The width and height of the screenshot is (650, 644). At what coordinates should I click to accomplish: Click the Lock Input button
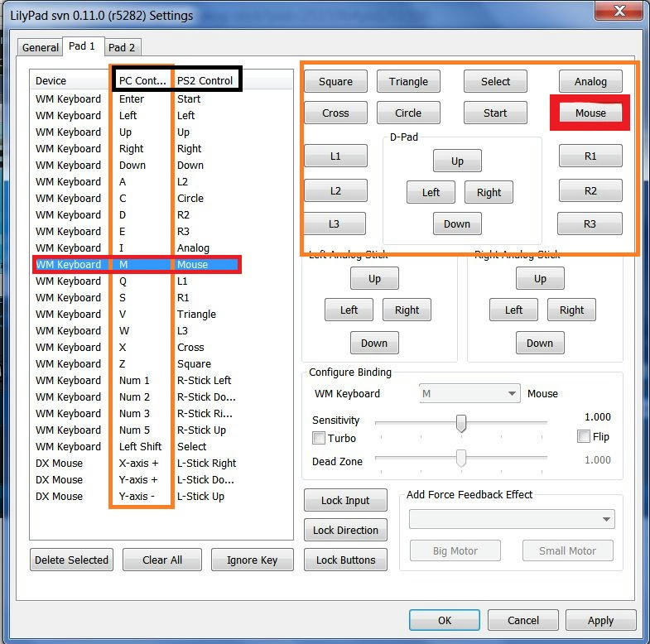[345, 500]
